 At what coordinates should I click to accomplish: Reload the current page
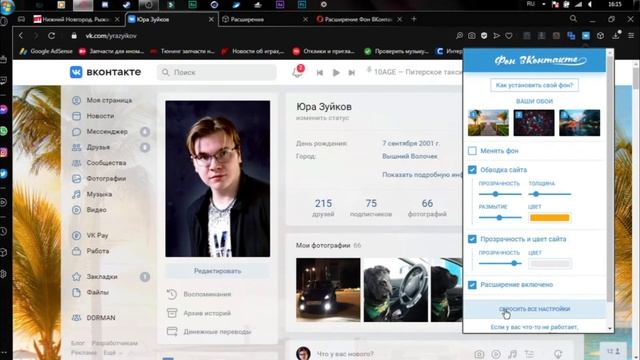pyautogui.click(x=51, y=36)
